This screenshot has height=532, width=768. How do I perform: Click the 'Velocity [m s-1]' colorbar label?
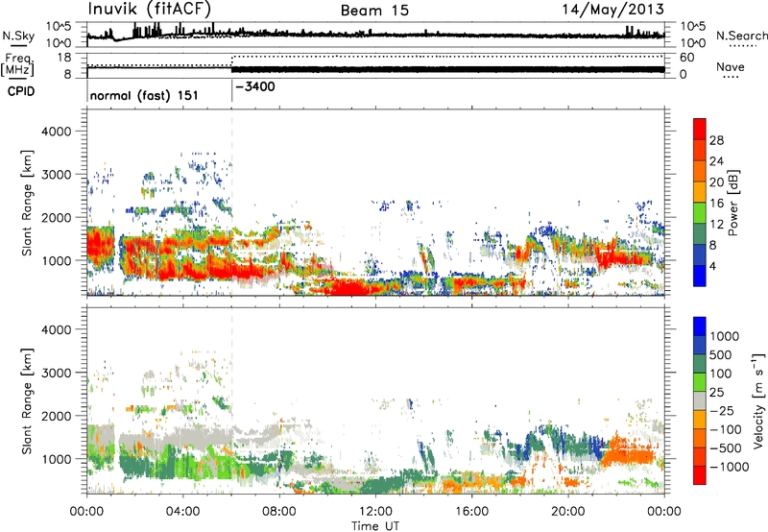(758, 400)
